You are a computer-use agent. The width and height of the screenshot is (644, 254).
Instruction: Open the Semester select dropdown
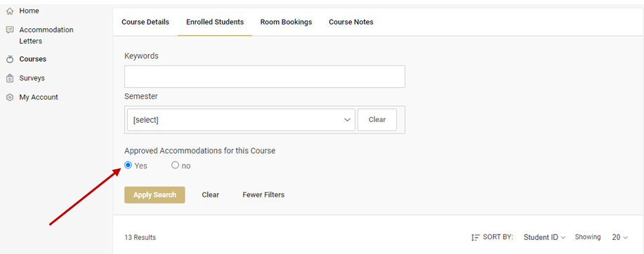(x=241, y=120)
